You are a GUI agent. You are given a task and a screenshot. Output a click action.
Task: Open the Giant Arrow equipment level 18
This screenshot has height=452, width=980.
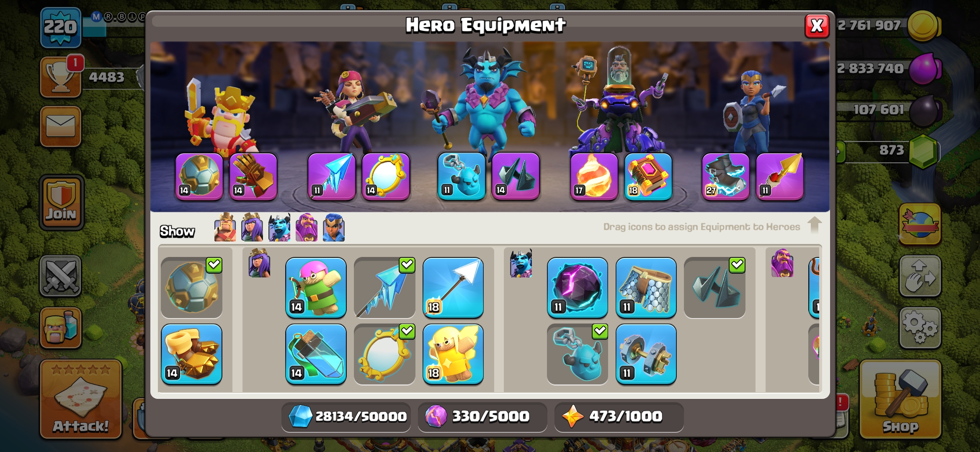coord(453,288)
